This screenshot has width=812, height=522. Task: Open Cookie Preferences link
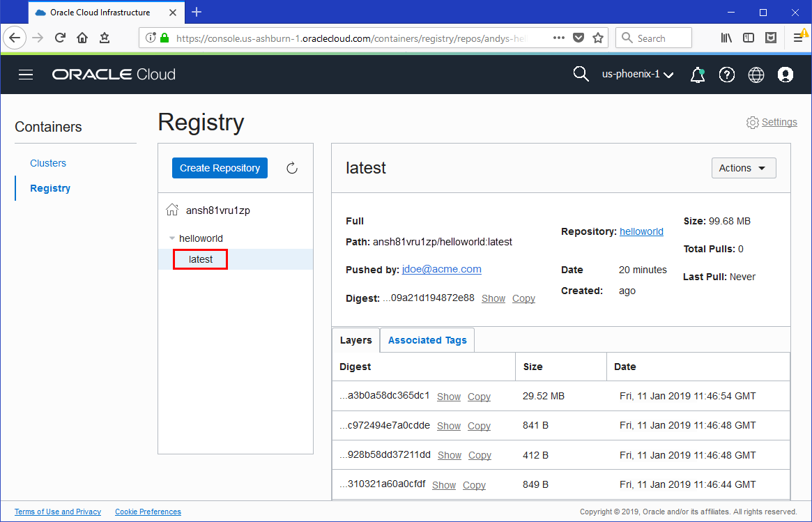[148, 512]
